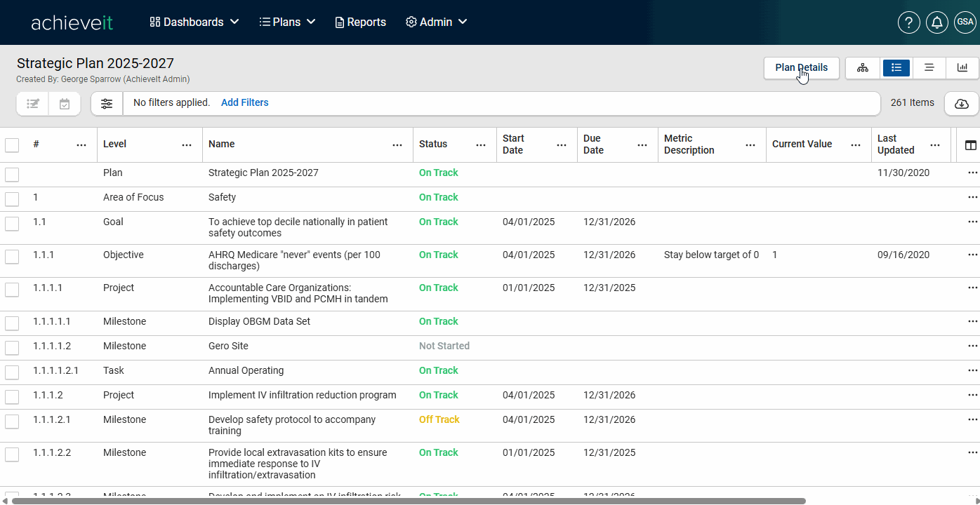This screenshot has height=505, width=980.
Task: Check the Gero Site row checkbox
Action: pyautogui.click(x=12, y=348)
